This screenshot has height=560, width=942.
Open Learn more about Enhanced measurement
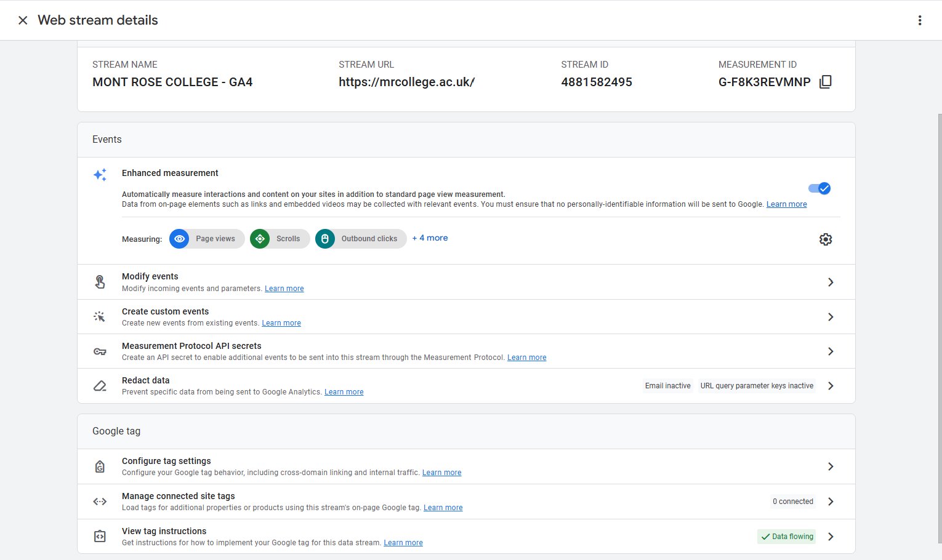[x=786, y=204]
